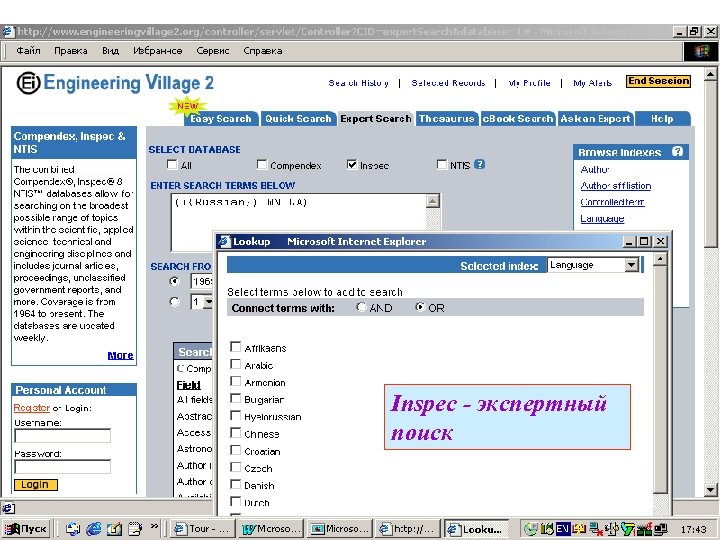The image size is (720, 540).
Task: Browse the Author affiliation index link
Action: point(616,186)
